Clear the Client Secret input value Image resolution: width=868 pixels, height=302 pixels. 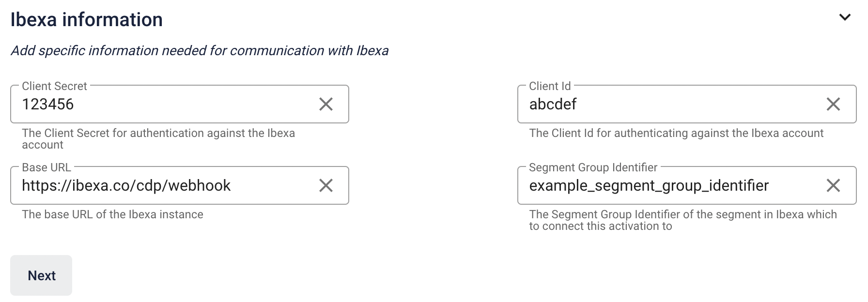point(326,104)
